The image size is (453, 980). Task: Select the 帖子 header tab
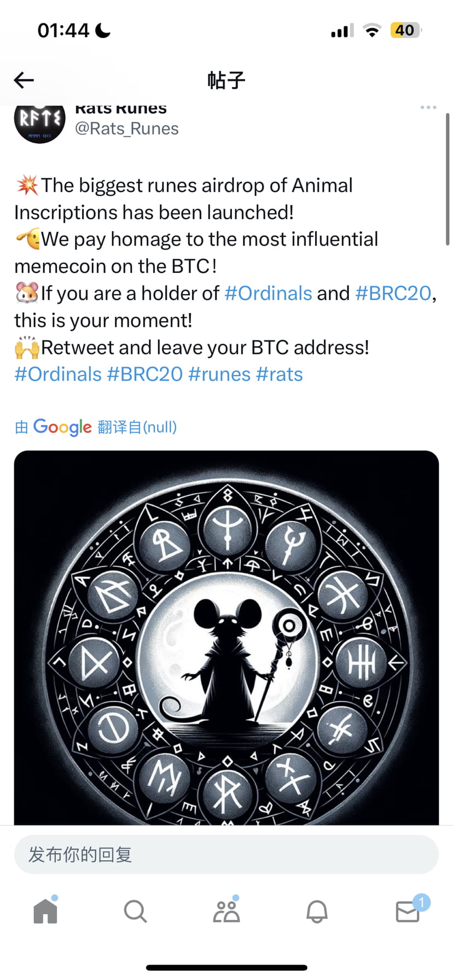(226, 80)
